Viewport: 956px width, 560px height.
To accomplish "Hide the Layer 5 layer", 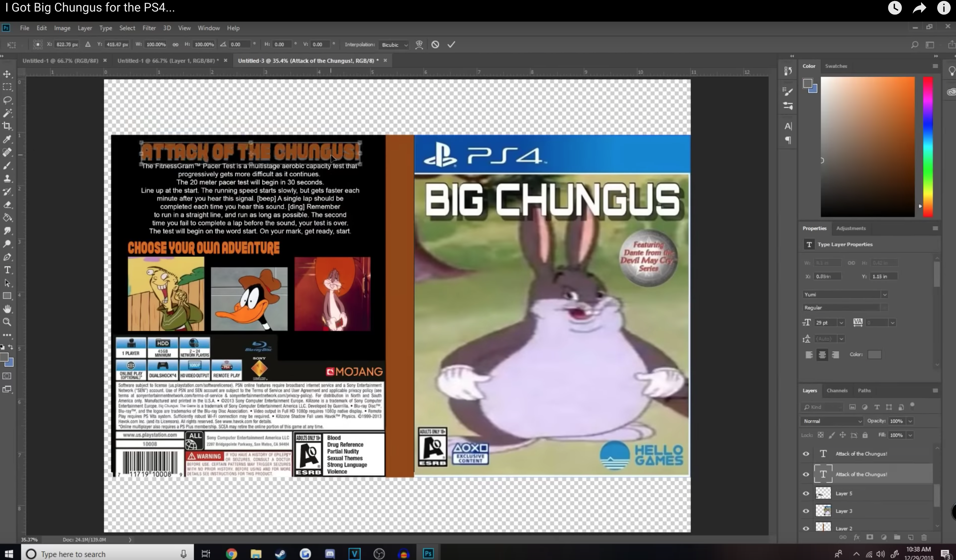I will [806, 493].
